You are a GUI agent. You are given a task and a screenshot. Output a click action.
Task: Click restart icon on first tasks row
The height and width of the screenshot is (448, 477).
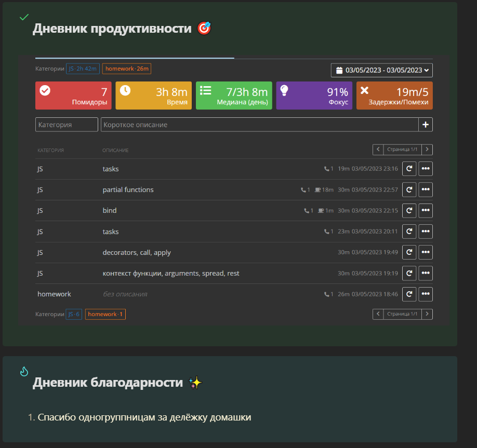409,169
